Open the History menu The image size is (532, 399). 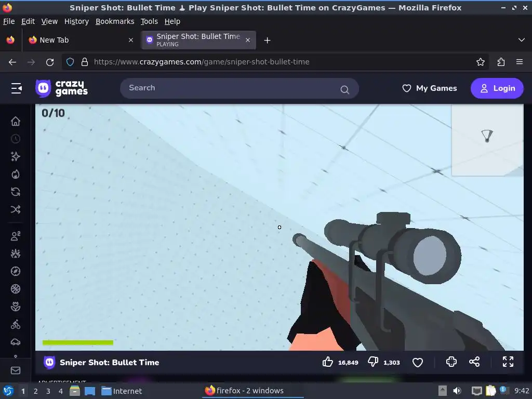tap(77, 21)
